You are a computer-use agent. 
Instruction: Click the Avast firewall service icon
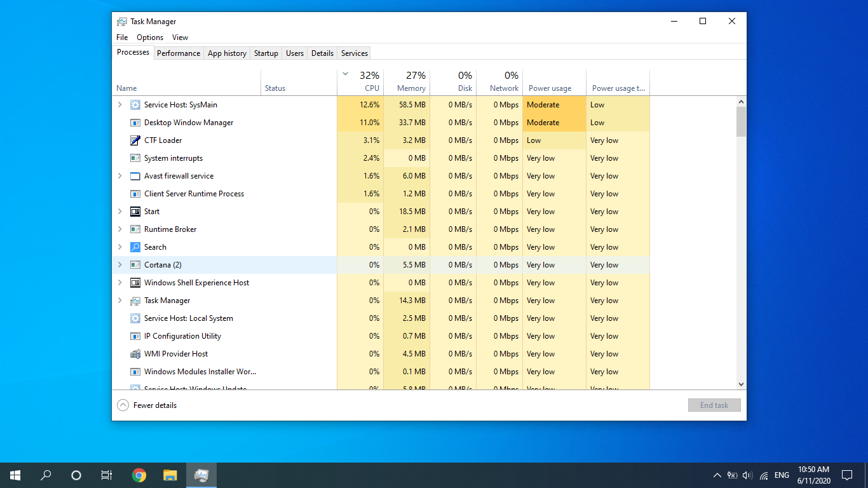tap(135, 176)
